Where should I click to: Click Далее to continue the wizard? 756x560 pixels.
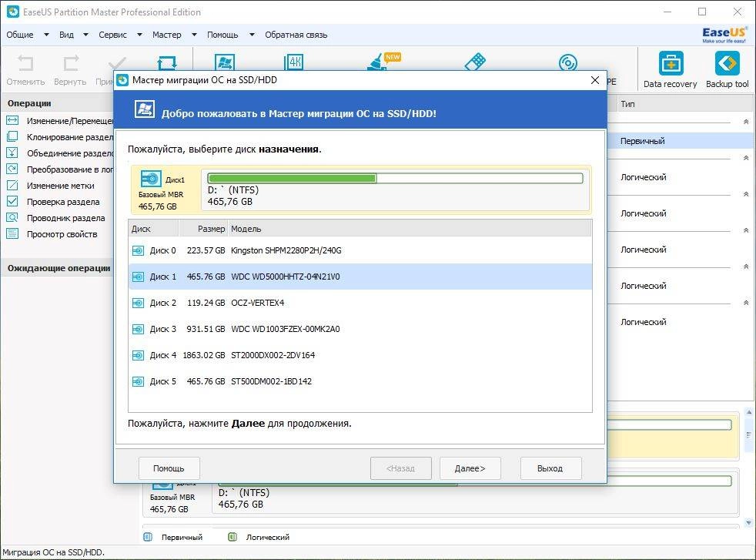(x=470, y=468)
